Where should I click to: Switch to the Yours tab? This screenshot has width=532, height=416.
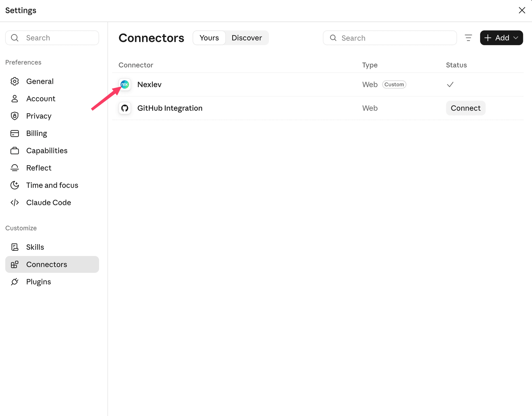(209, 38)
